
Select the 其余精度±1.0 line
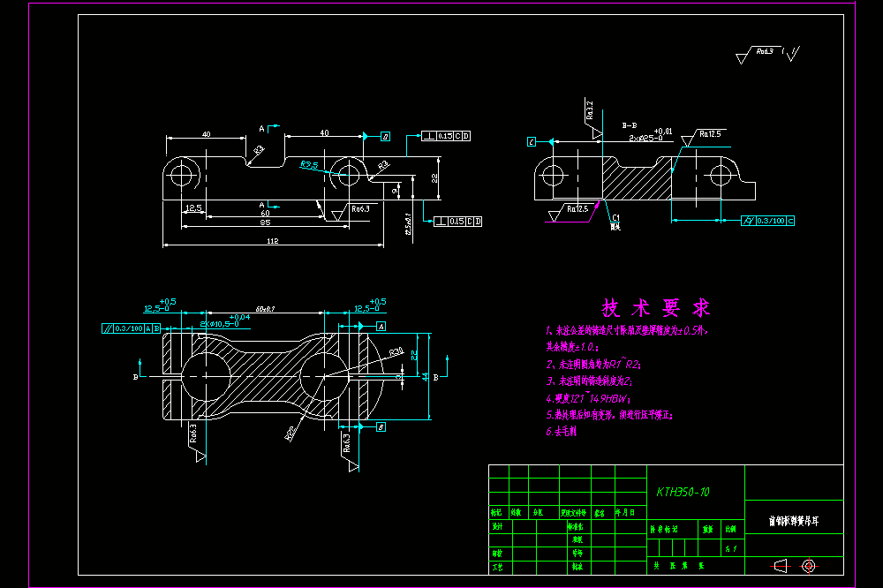[x=572, y=347]
